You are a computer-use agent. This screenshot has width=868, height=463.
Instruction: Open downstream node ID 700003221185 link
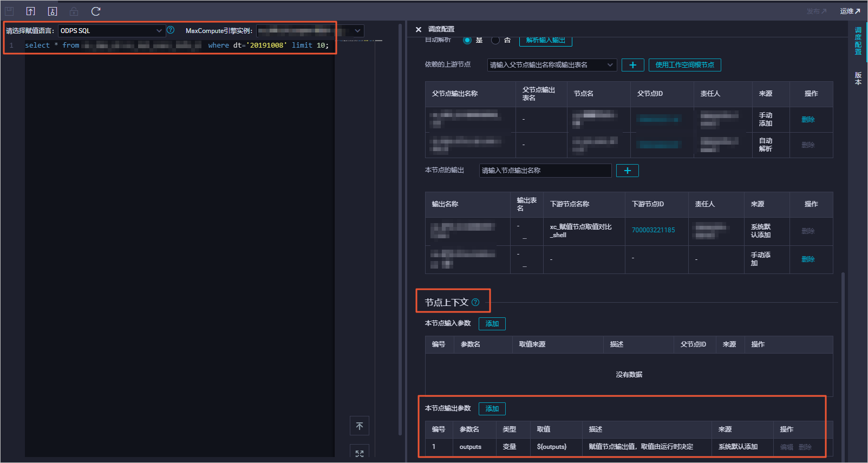click(653, 230)
